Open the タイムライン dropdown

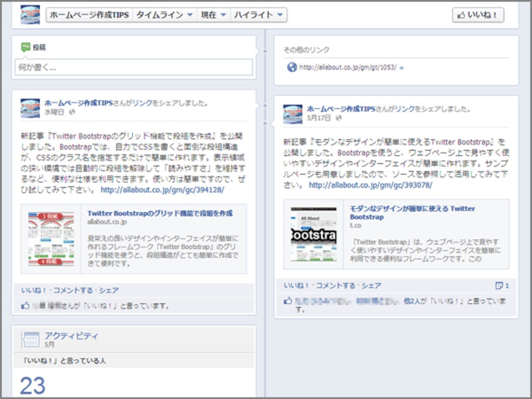[x=164, y=15]
